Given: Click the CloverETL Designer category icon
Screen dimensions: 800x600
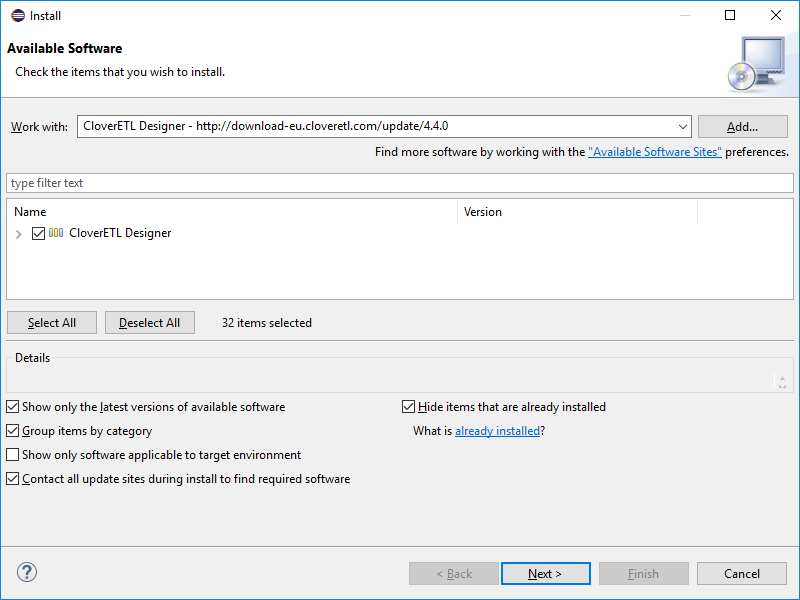Looking at the screenshot, I should click(x=56, y=233).
